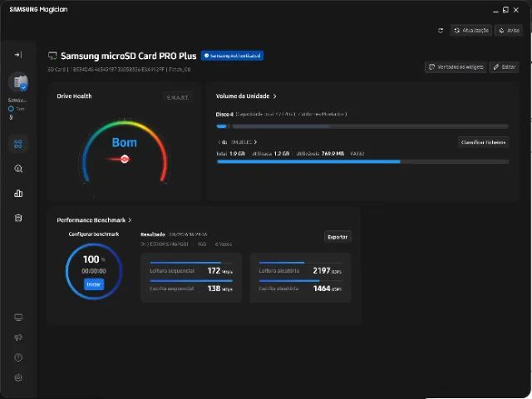The height and width of the screenshot is (399, 532).
Task: Click the Atualização update button
Action: click(x=471, y=30)
